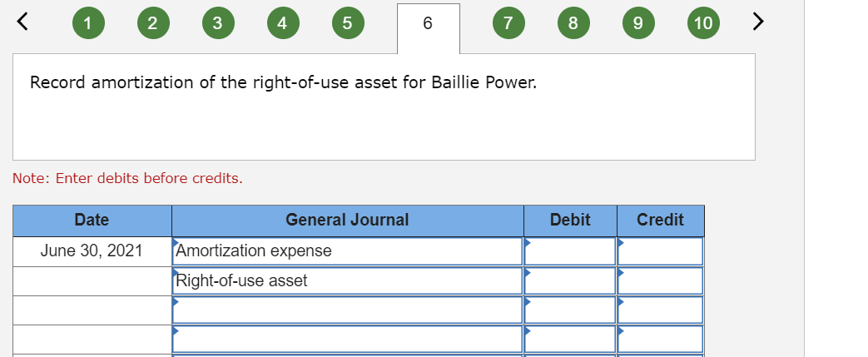
Task: Go to journal entry step 8
Action: tap(573, 23)
